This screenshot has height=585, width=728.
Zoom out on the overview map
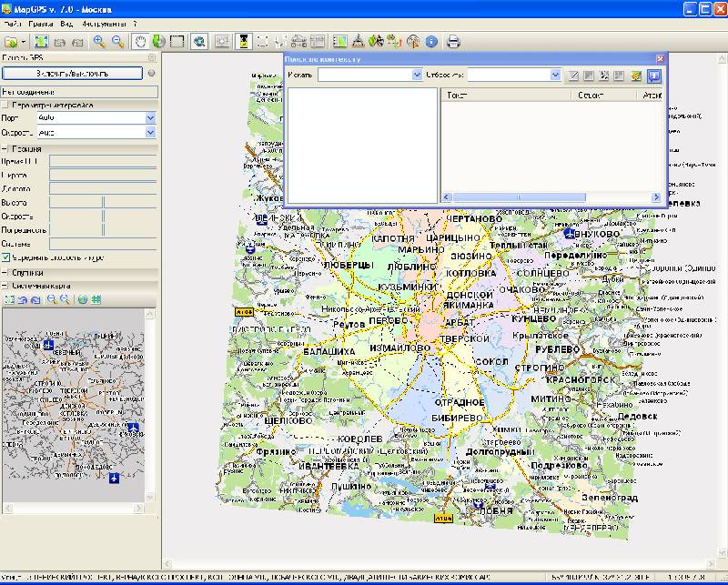coord(65,300)
